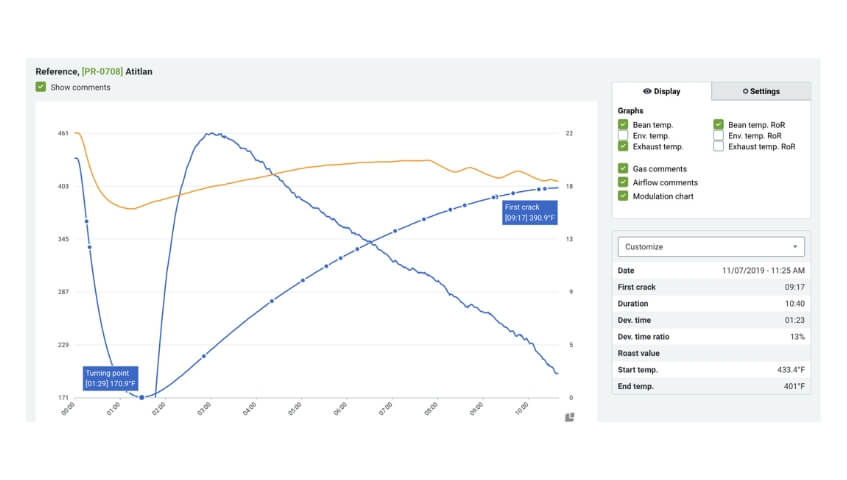The width and height of the screenshot is (847, 480).
Task: Uncheck the Bean temp. graph checkbox
Action: (x=624, y=124)
